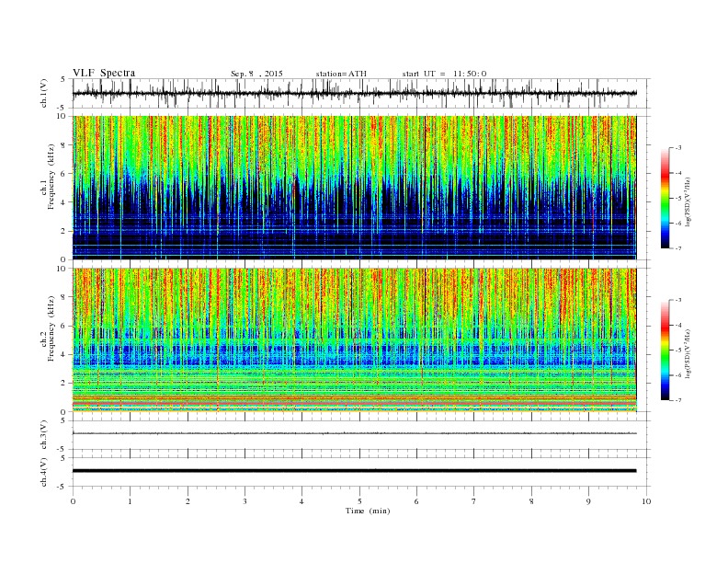728x563 pixels.
Task: Click the "ch.4(V)" axis label
Action: [44, 472]
